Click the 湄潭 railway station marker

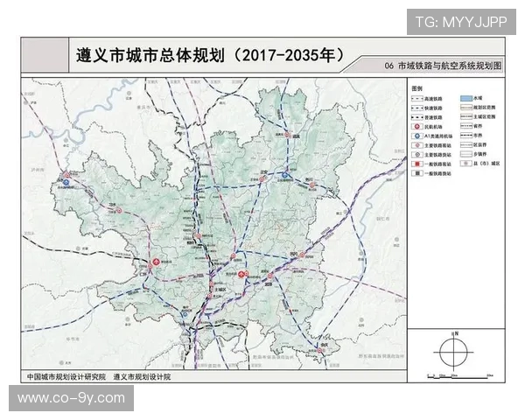tap(269, 276)
